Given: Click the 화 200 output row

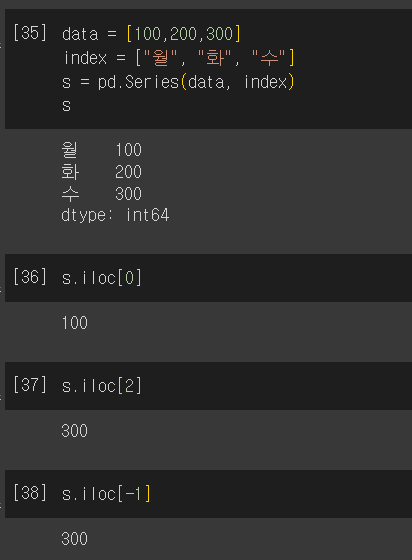Looking at the screenshot, I should click(x=102, y=172).
